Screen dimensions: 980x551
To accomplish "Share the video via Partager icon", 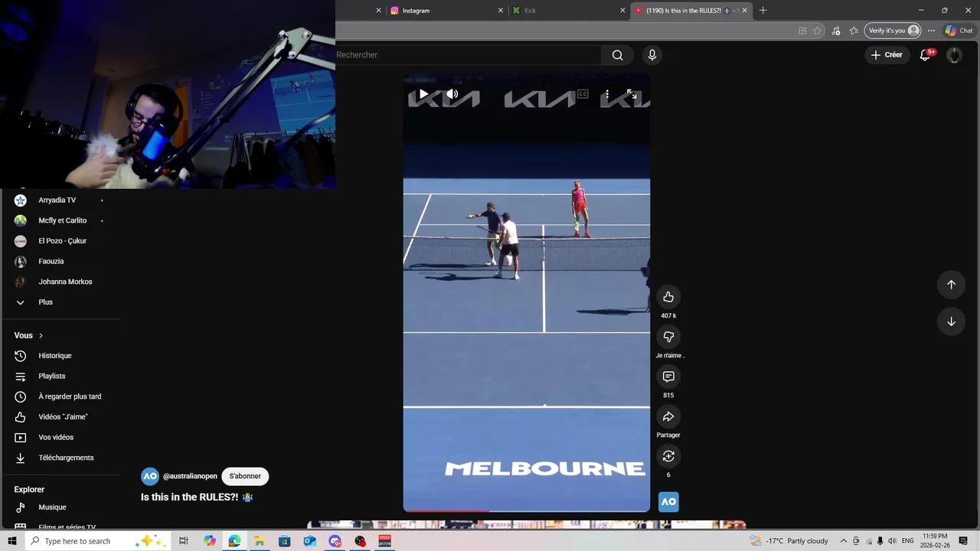I will pyautogui.click(x=668, y=416).
